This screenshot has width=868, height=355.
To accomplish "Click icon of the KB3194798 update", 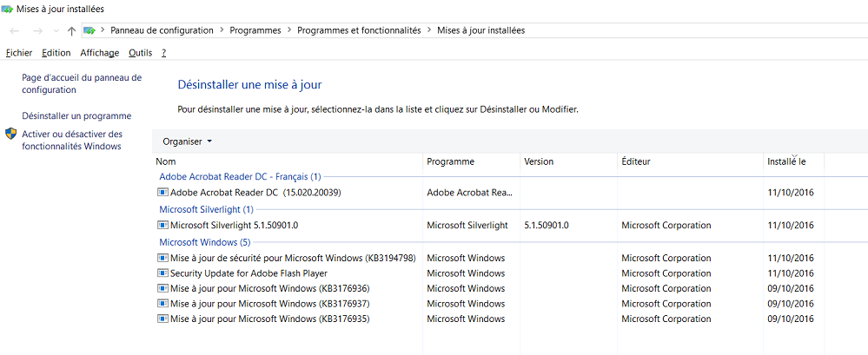I will 162,259.
